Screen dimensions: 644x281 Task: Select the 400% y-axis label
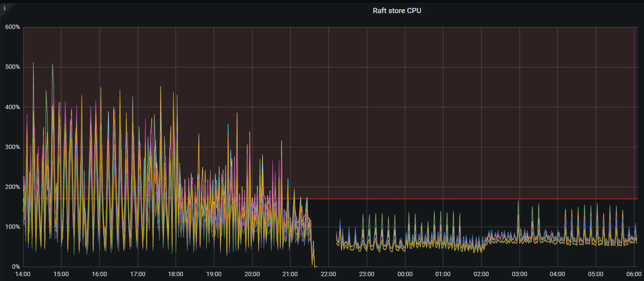tap(12, 107)
